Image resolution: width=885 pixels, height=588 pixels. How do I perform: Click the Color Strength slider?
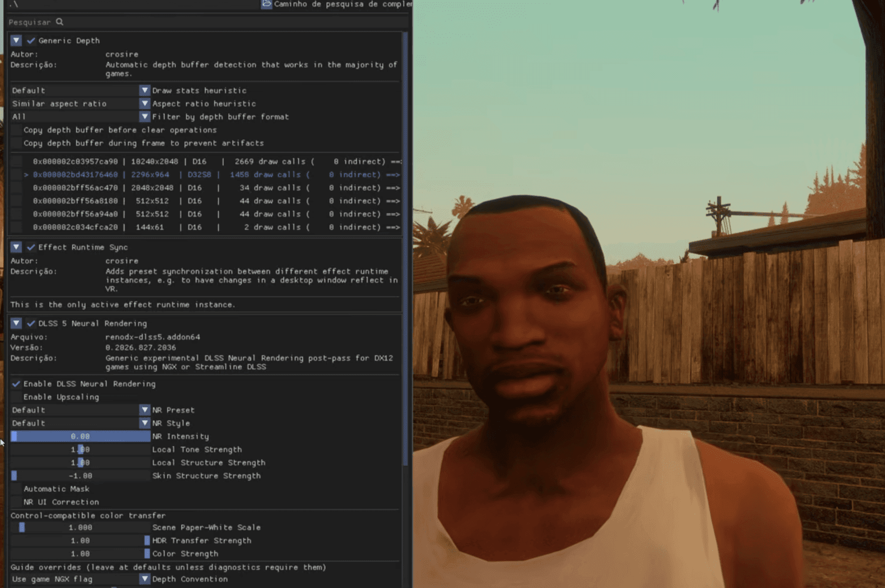[x=81, y=554]
